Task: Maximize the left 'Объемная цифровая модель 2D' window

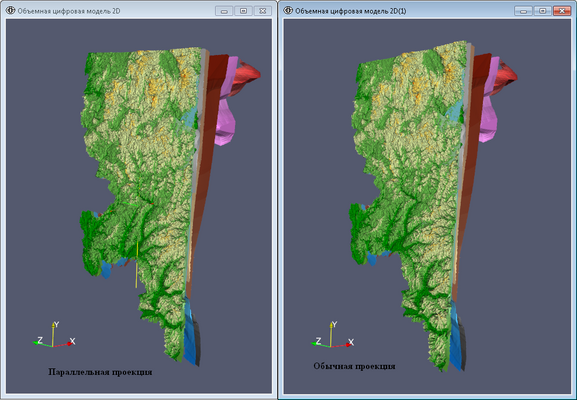Action: click(243, 11)
